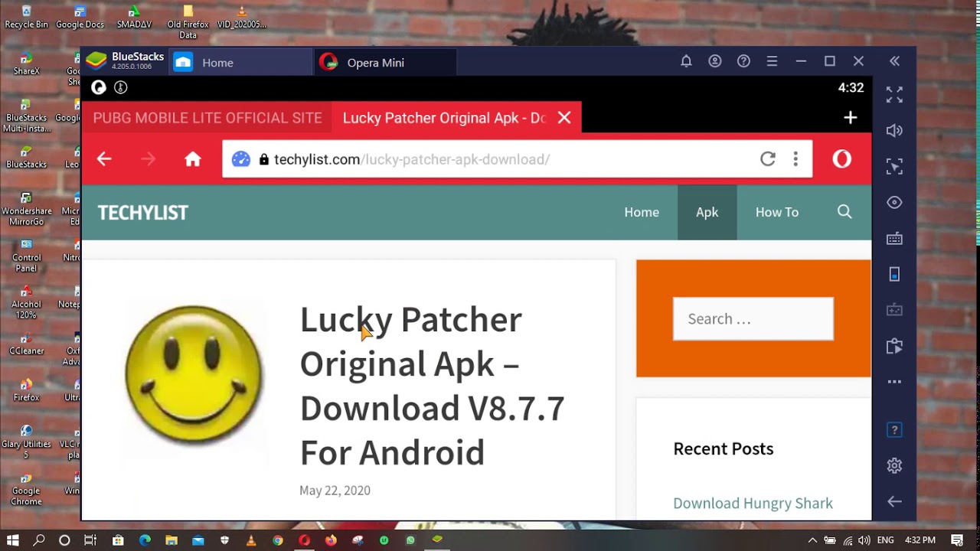Open BlueStacks hamburger menu
The image size is (980, 551).
click(772, 61)
